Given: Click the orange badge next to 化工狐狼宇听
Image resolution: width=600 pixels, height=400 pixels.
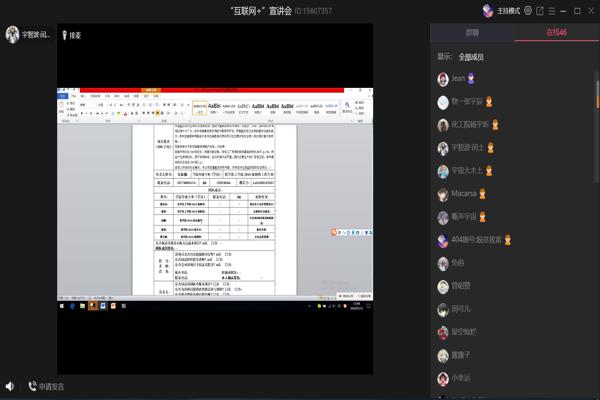Looking at the screenshot, I should (495, 125).
